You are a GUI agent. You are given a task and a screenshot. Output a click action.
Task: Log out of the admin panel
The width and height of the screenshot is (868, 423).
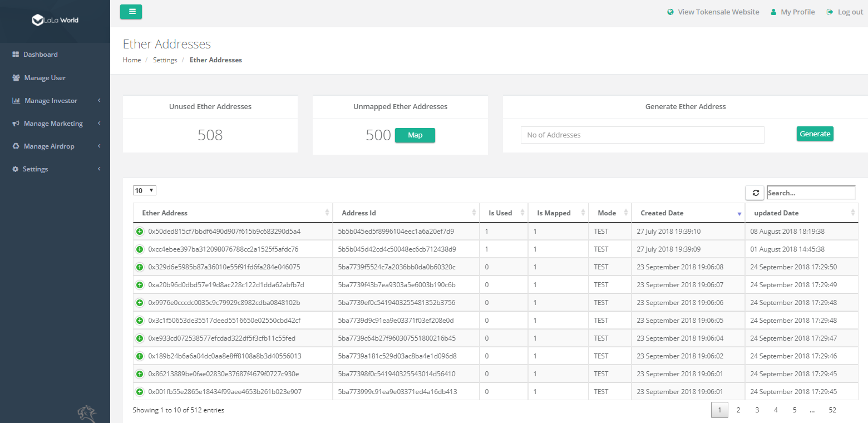click(x=844, y=11)
